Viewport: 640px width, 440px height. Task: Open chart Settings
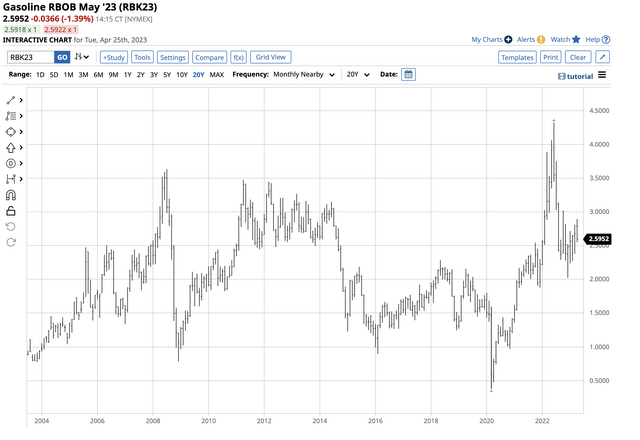pos(173,57)
